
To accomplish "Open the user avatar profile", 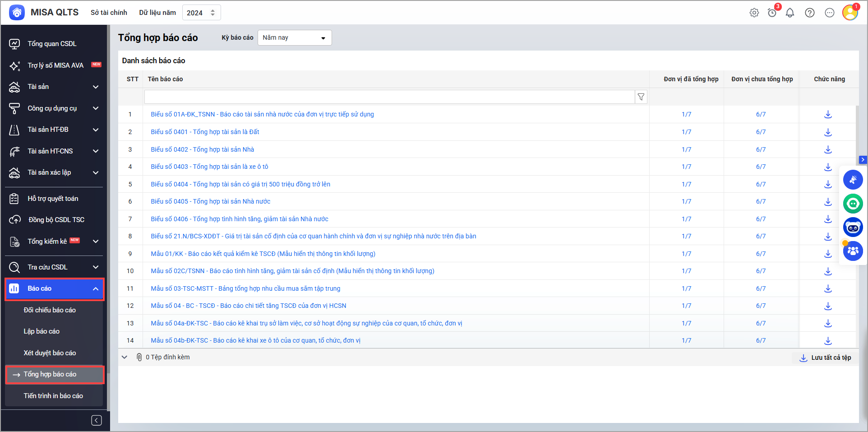I will [850, 13].
